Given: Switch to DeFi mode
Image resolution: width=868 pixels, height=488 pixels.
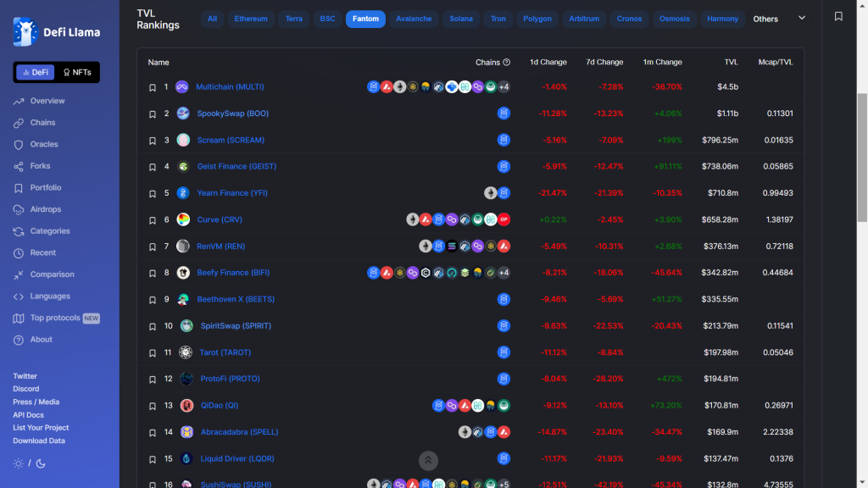Looking at the screenshot, I should coord(36,73).
